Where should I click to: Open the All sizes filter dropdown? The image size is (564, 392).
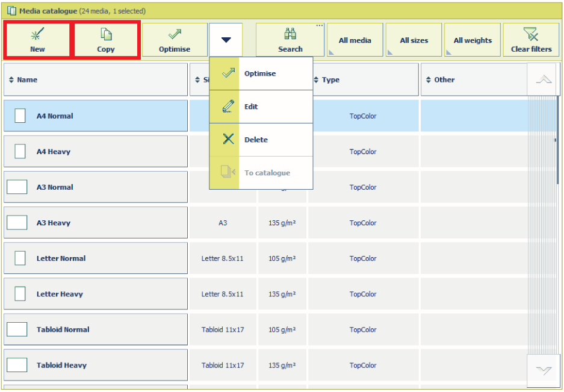(414, 40)
